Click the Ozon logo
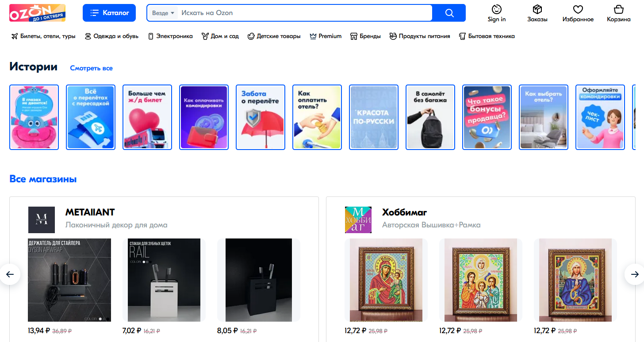644x342 pixels. tap(38, 13)
